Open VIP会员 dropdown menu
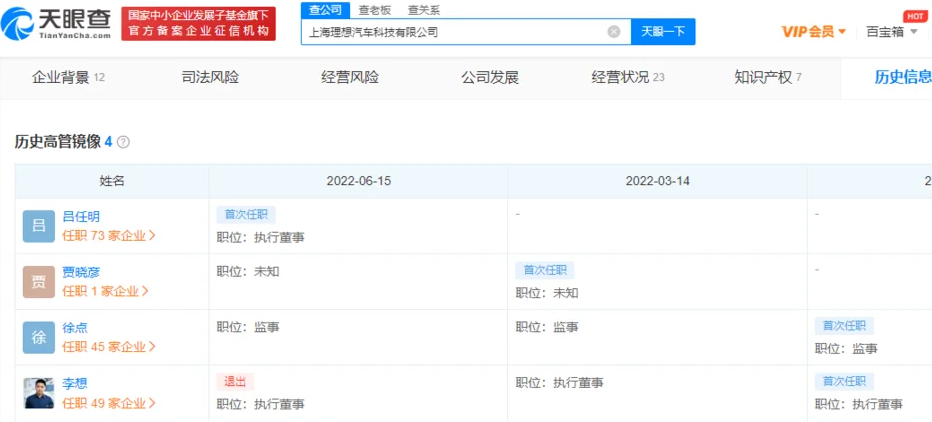Viewport: 932px width, 422px height. [813, 32]
